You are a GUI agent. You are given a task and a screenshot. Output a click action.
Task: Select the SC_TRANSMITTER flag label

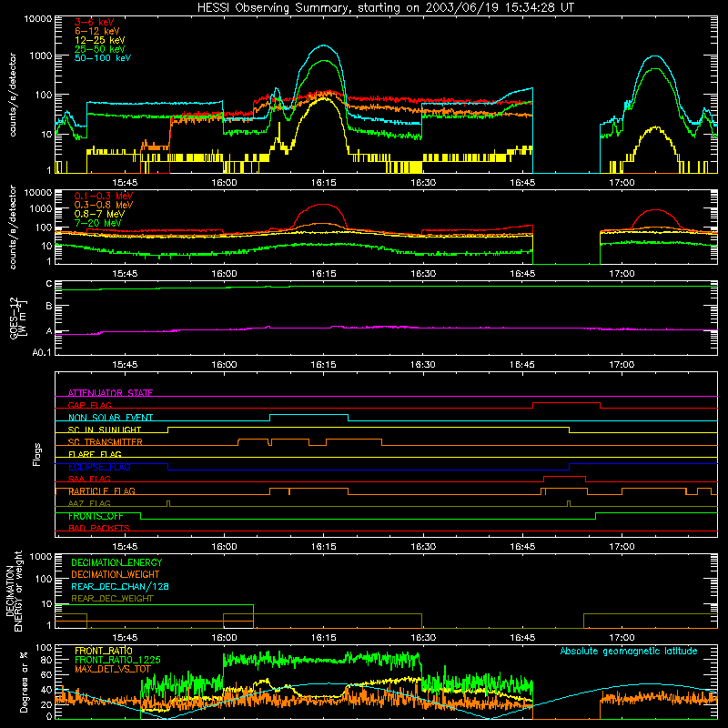[105, 442]
